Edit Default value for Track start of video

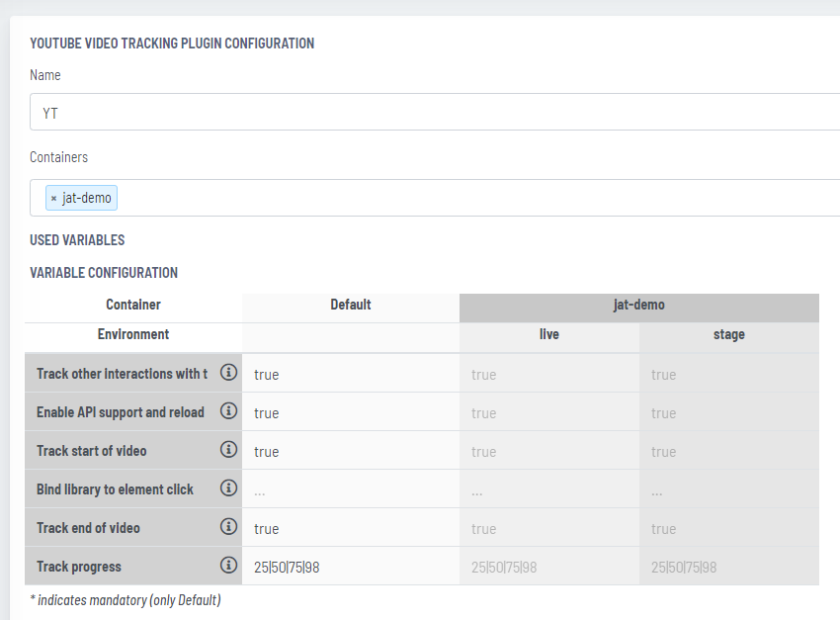pyautogui.click(x=351, y=451)
